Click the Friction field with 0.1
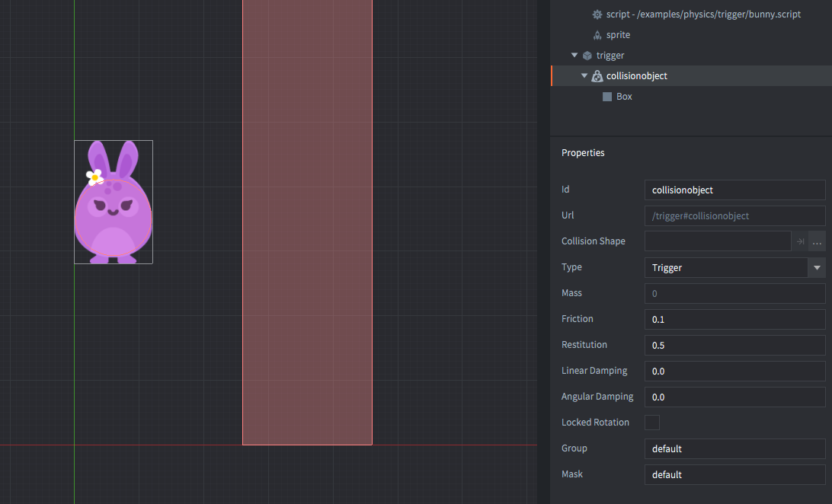The height and width of the screenshot is (504, 832). click(735, 319)
